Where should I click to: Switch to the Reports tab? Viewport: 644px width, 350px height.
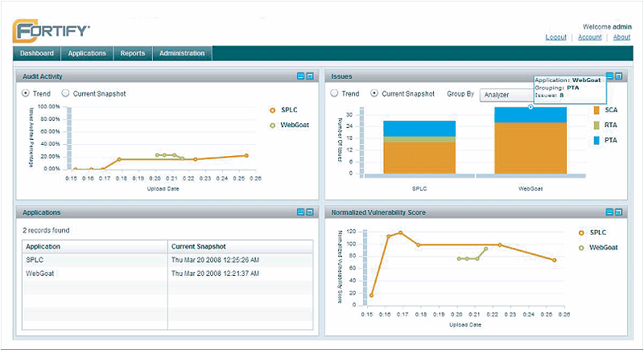click(133, 54)
